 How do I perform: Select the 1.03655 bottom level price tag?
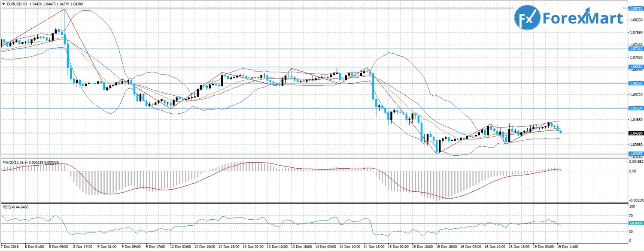tap(635, 153)
